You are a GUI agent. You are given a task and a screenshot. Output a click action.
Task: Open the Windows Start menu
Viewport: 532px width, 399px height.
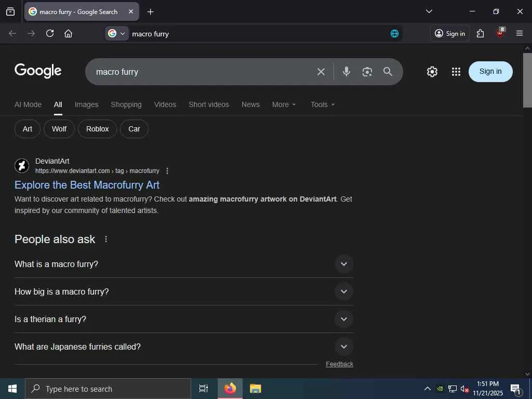[x=12, y=389]
